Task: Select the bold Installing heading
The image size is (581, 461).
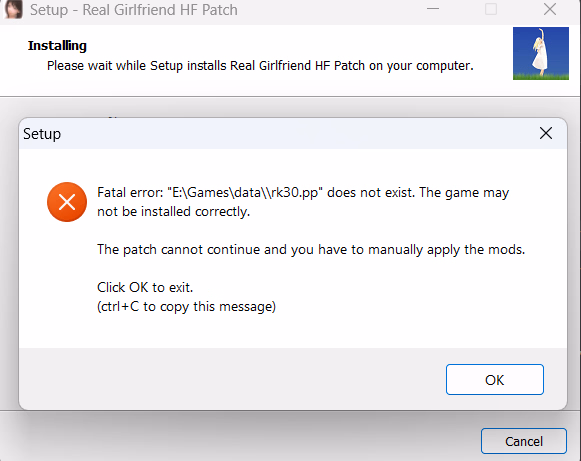Action: 57,46
